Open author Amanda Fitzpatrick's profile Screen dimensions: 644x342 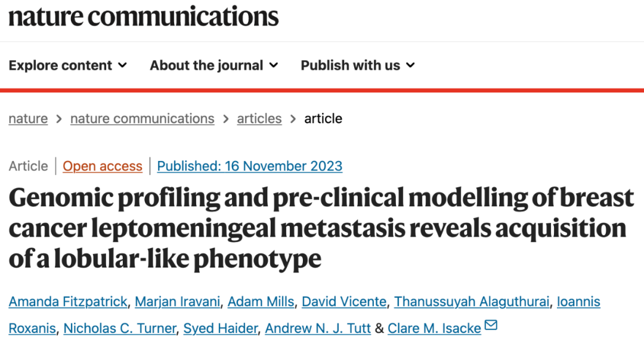coord(68,302)
